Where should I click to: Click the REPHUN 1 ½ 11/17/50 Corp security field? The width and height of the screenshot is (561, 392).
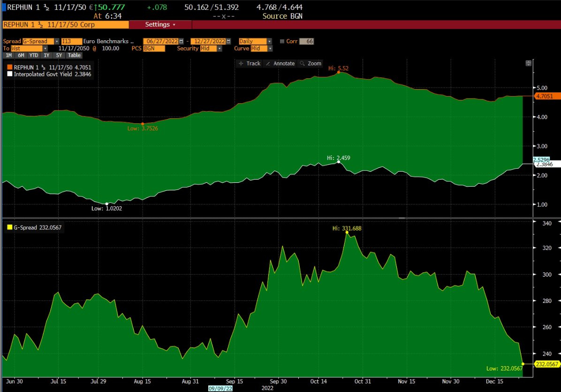66,25
